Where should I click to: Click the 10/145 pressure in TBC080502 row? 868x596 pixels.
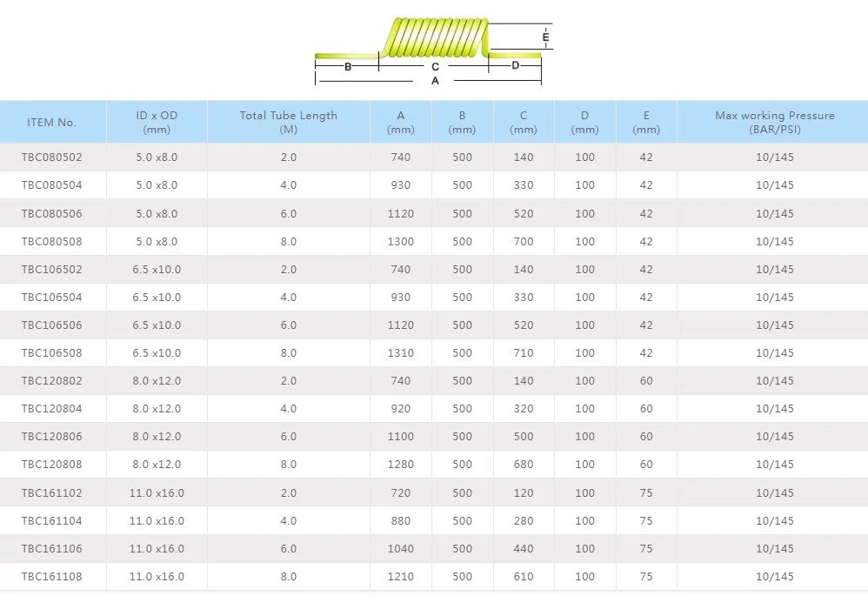(774, 157)
